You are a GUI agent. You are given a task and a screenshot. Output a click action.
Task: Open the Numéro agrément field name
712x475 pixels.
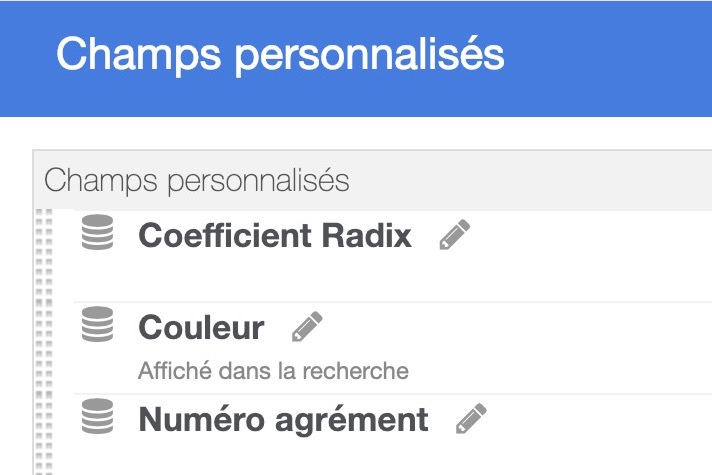[283, 420]
